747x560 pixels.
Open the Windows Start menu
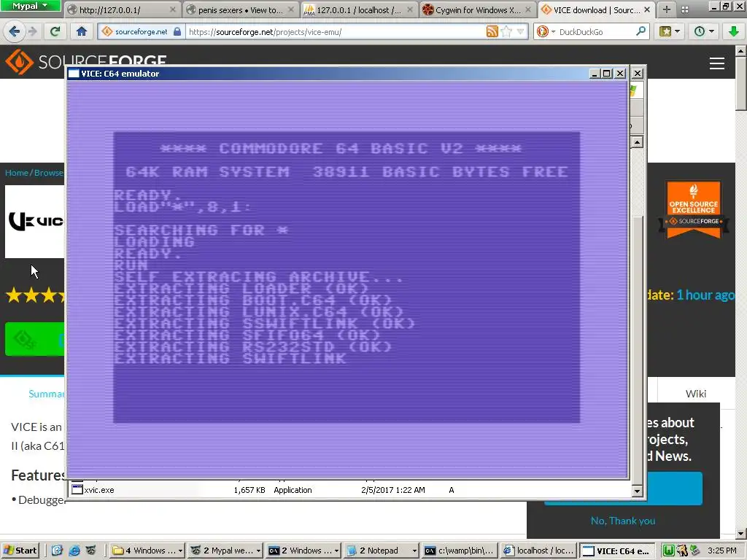(x=20, y=551)
